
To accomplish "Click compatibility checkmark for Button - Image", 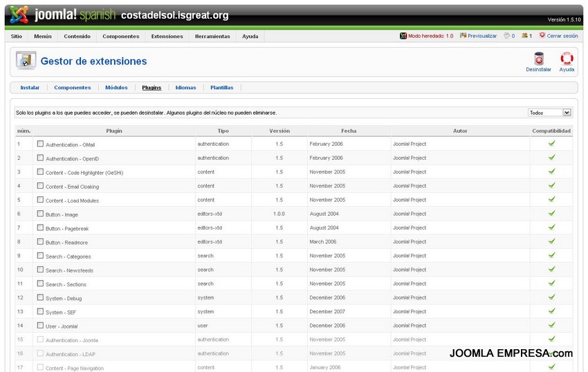I will tap(551, 213).
